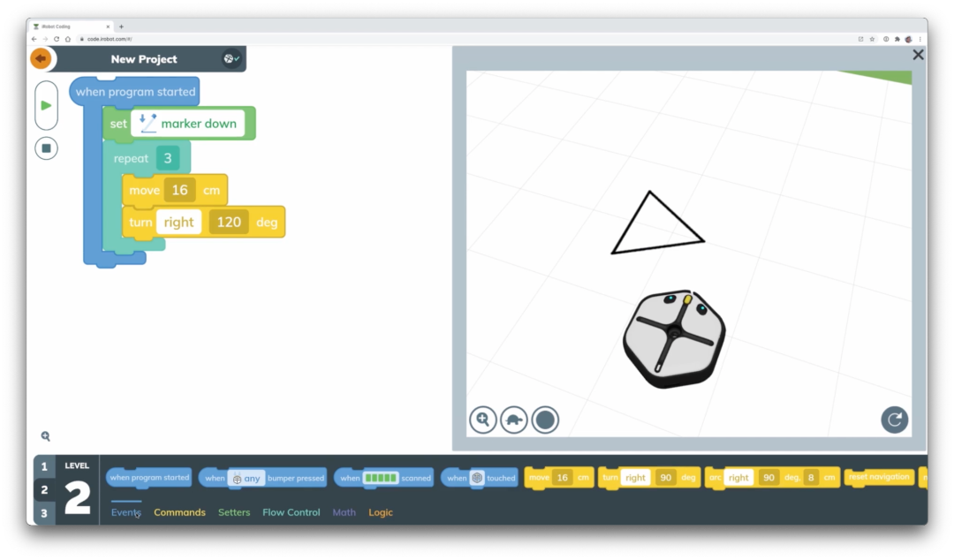Viewport: 954px width, 560px height.
Task: Edit the workspace move distance 16
Action: coord(179,190)
